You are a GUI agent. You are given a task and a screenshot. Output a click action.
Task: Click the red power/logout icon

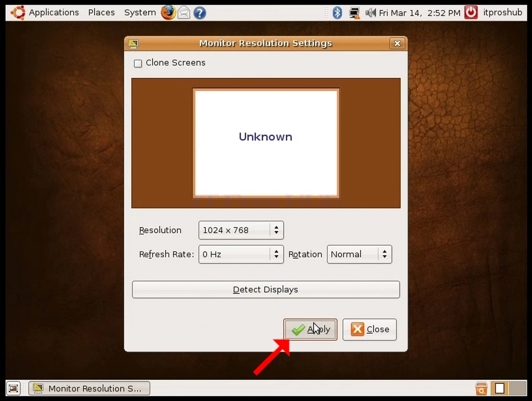tap(471, 12)
